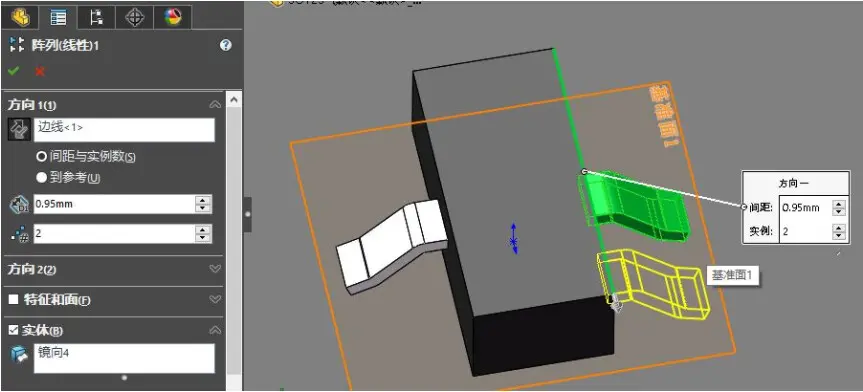Image resolution: width=863 pixels, height=392 pixels.
Task: Click the 0.95mm spacing field in panel
Action: click(x=113, y=204)
